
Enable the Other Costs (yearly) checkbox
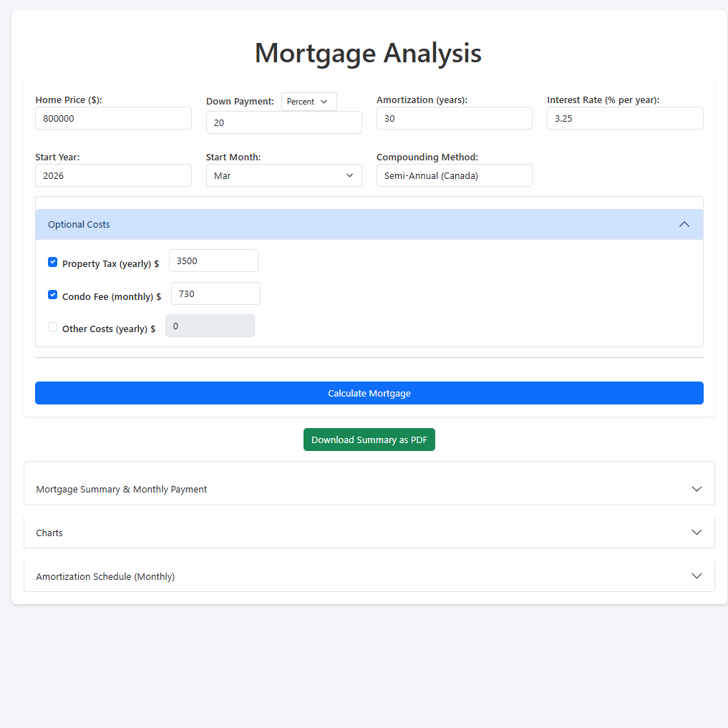click(52, 326)
